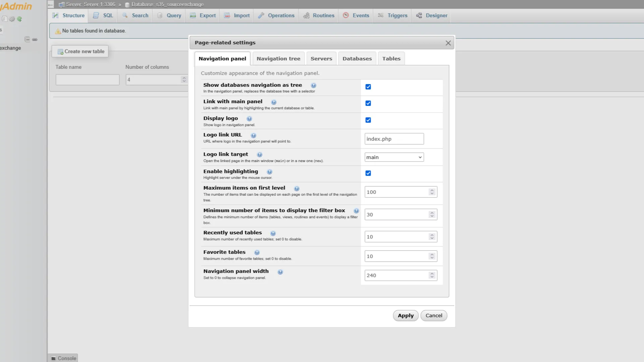644x362 pixels.
Task: Open the Databases settings tab
Action: coord(357,59)
